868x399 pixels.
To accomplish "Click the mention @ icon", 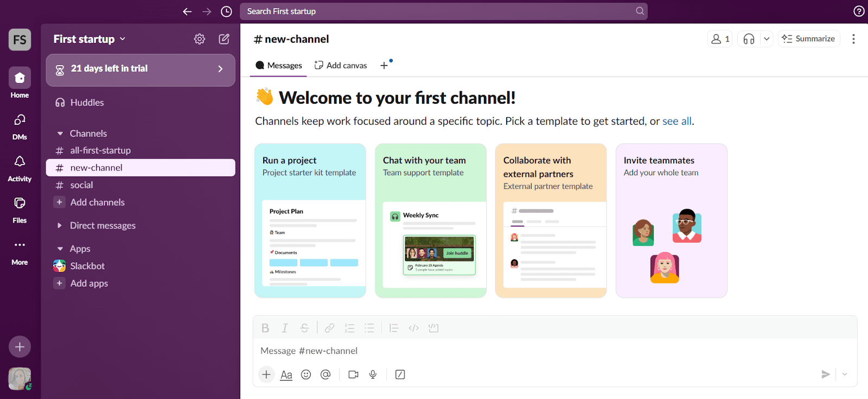I will pos(325,375).
